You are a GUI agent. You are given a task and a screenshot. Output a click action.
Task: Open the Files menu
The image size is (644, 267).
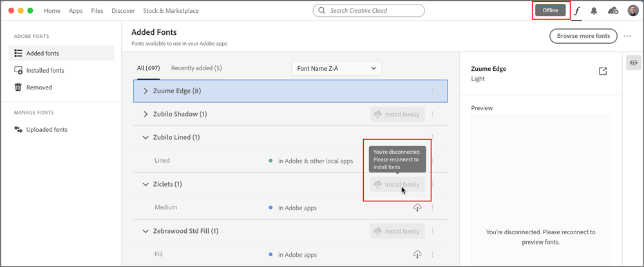pyautogui.click(x=97, y=11)
